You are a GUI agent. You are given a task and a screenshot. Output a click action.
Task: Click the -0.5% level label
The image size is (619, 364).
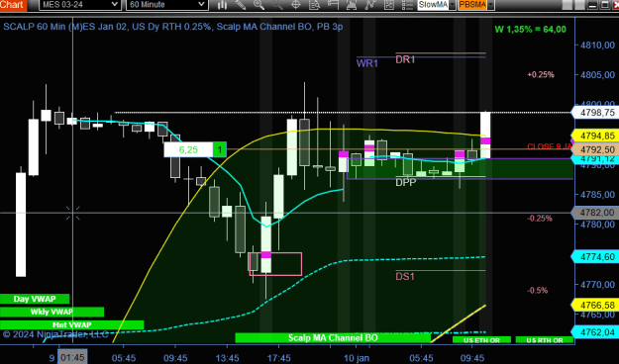coord(537,291)
